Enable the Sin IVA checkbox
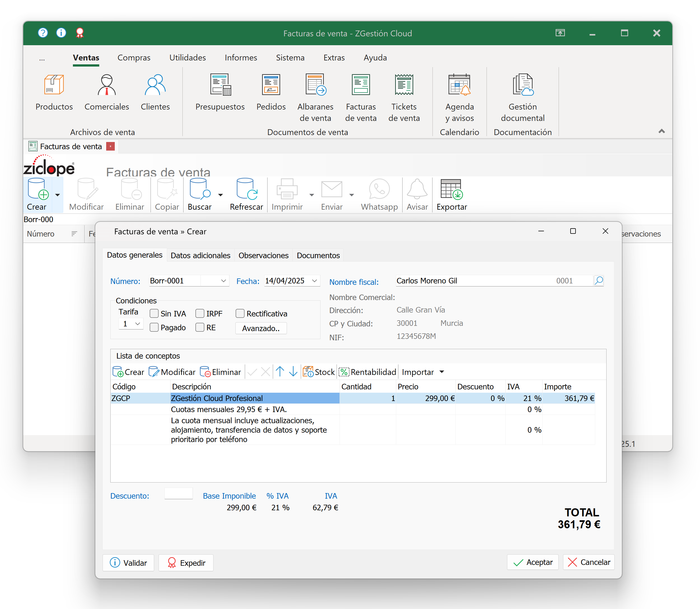The image size is (700, 609). (154, 313)
